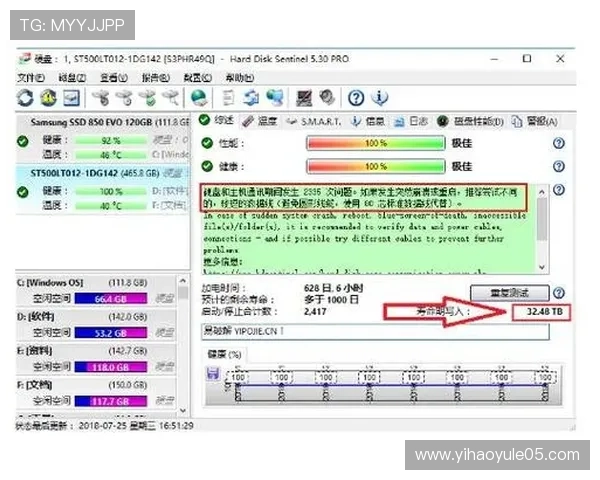This screenshot has height=480, width=600.
Task: Open the 帮助(H) menu
Action: 240,78
